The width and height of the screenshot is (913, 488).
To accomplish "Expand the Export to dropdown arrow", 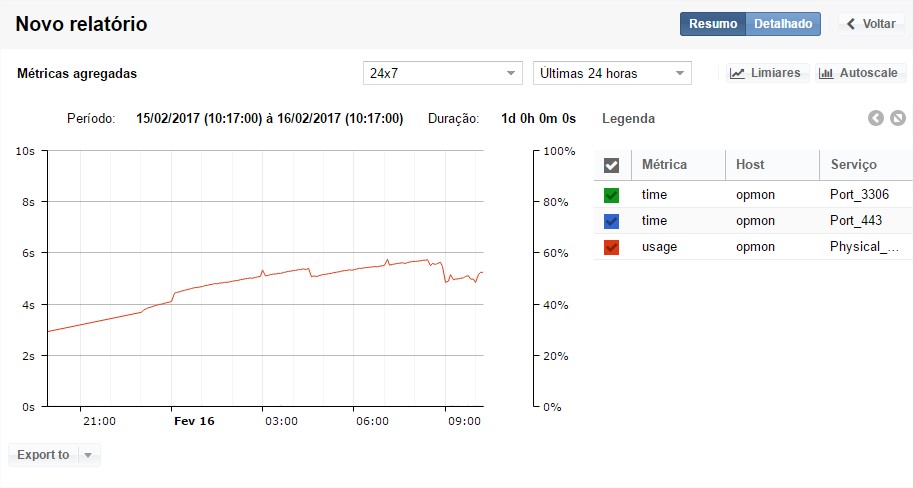I will (x=88, y=456).
